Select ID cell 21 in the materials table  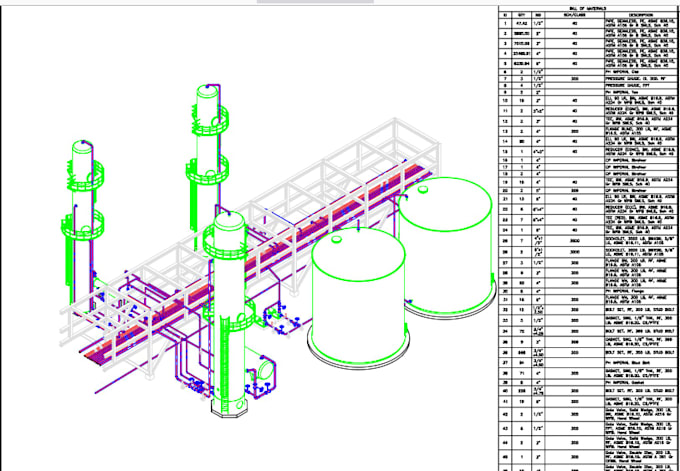pos(504,199)
